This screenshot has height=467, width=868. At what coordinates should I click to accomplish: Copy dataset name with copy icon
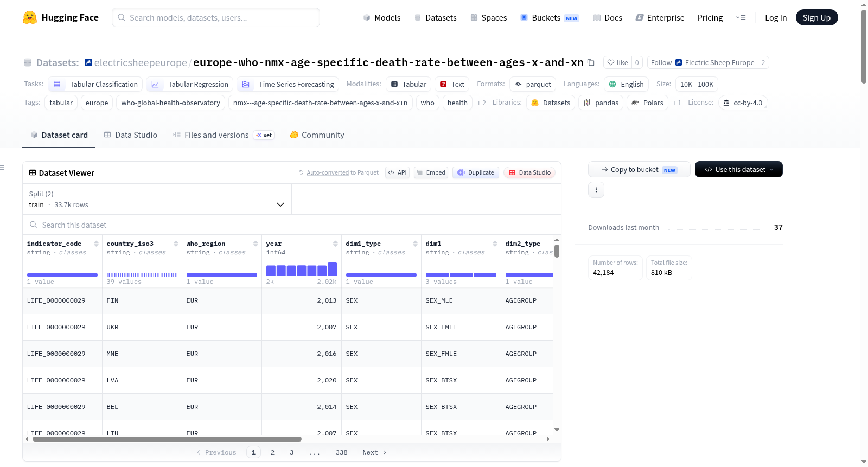[591, 63]
